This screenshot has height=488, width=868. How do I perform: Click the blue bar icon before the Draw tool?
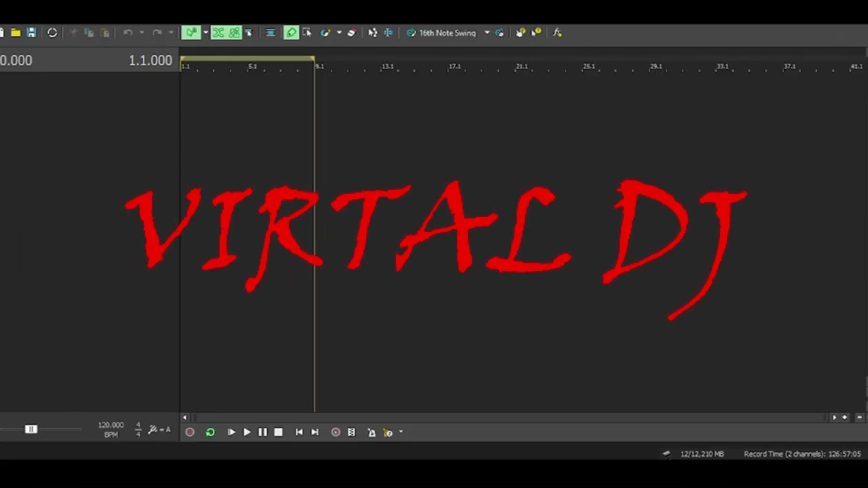click(x=270, y=33)
